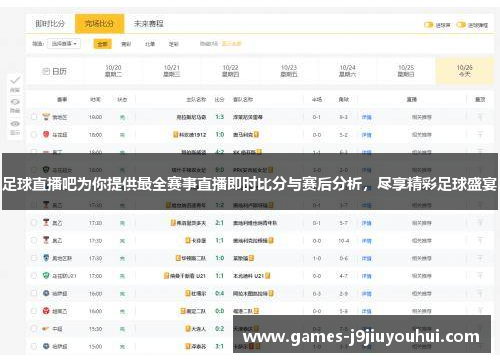Open the 筛选 league selection dropdown
The height and width of the screenshot is (362, 500).
64,44
